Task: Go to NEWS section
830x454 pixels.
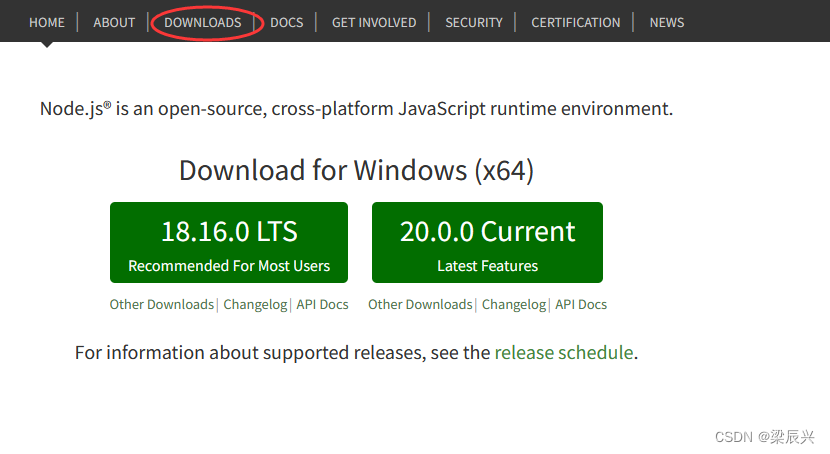Action: pos(666,23)
